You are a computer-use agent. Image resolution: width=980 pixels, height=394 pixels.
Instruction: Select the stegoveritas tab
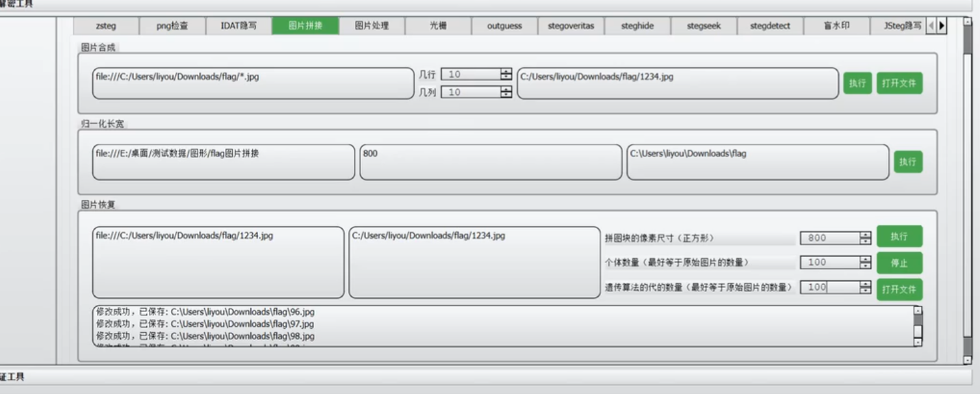571,26
